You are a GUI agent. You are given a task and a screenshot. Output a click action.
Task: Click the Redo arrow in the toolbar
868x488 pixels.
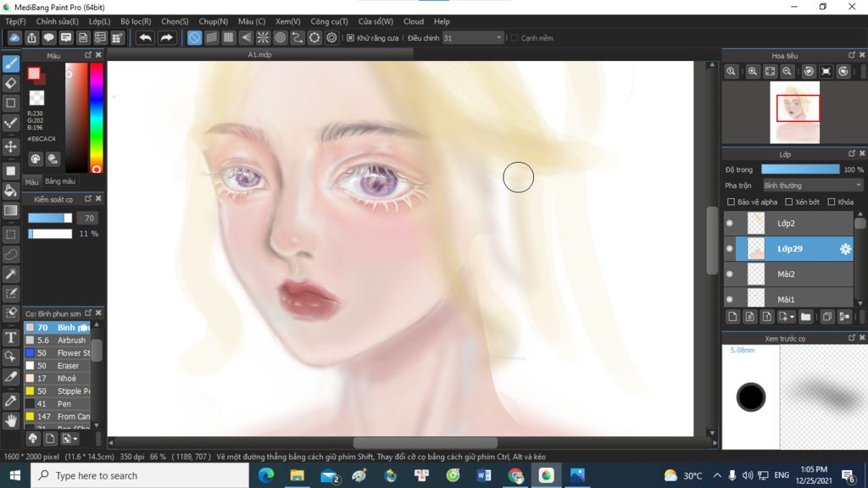(x=166, y=37)
